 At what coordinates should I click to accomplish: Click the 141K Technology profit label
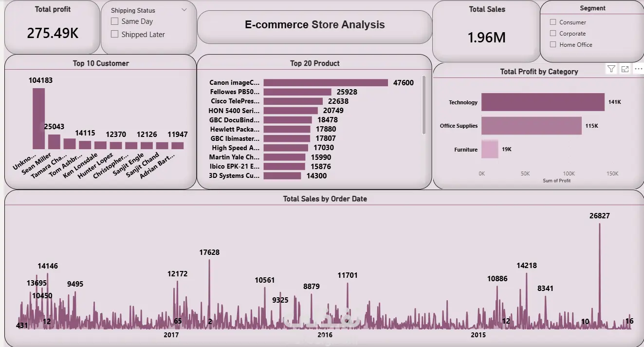[x=614, y=102]
